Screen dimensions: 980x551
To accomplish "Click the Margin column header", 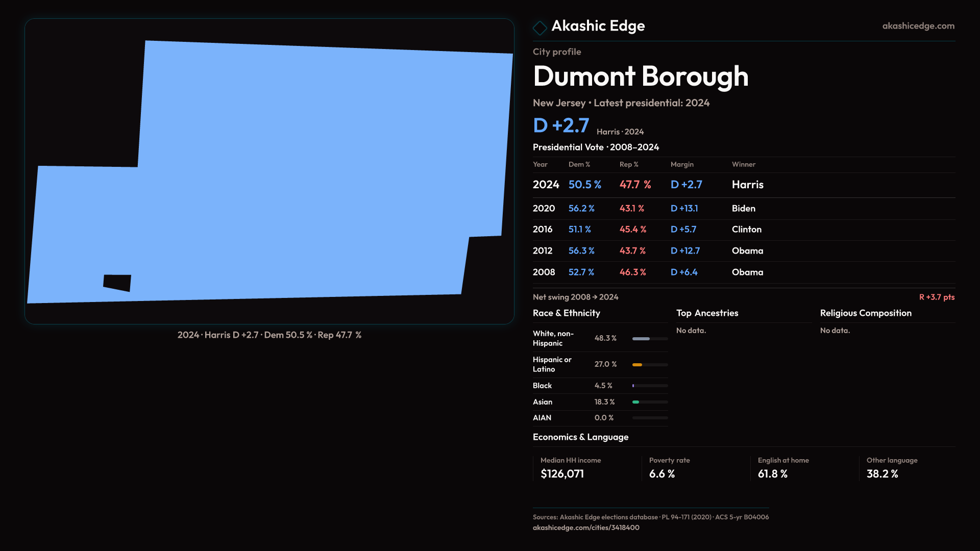I will [682, 164].
